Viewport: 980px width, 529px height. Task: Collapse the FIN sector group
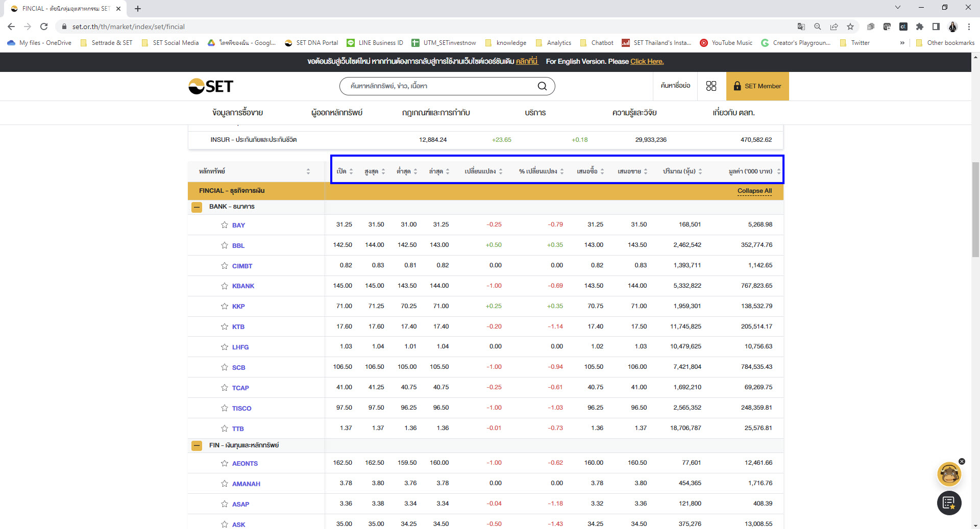(197, 446)
